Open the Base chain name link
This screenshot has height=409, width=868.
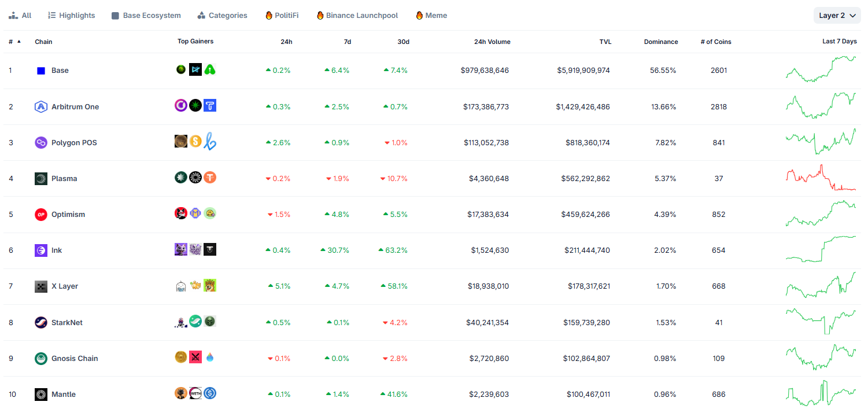60,71
